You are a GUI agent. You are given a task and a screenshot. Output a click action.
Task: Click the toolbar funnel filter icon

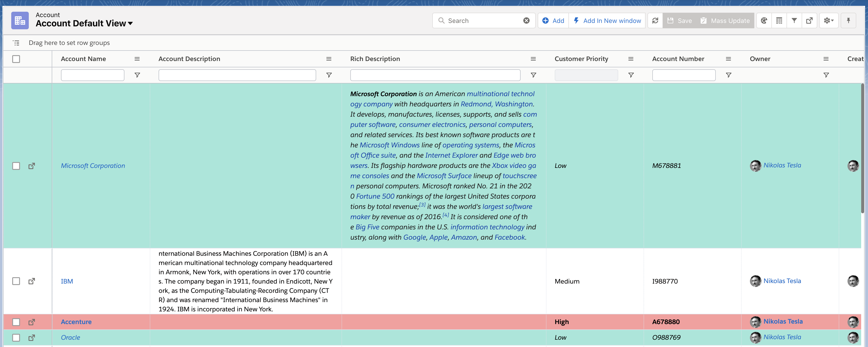tap(794, 20)
